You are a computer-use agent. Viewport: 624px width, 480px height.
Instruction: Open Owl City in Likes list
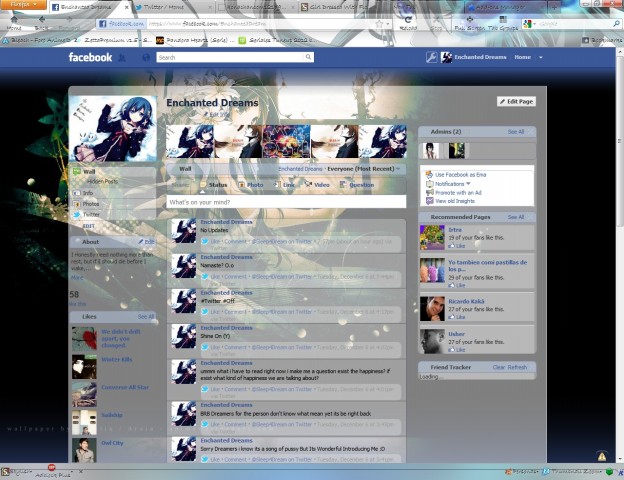(112, 443)
